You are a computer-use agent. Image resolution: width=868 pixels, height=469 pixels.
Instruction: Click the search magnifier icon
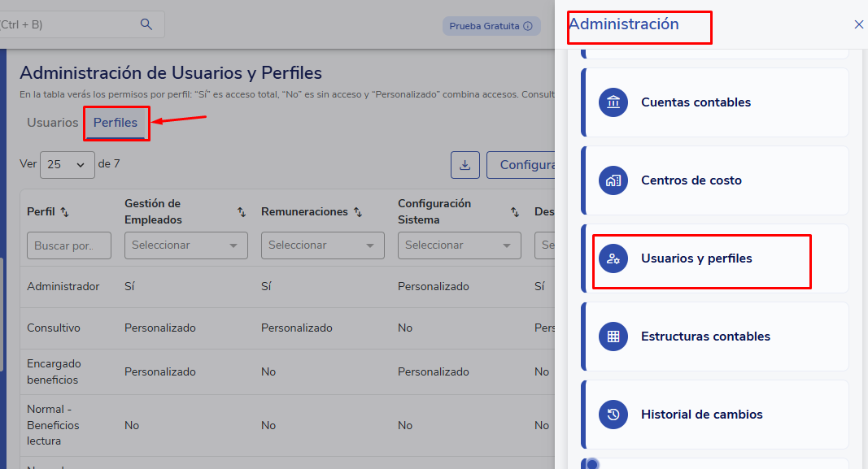pos(146,24)
